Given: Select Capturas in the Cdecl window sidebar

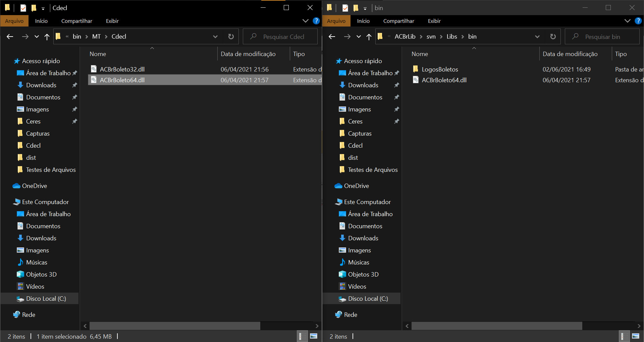Looking at the screenshot, I should click(33, 133).
